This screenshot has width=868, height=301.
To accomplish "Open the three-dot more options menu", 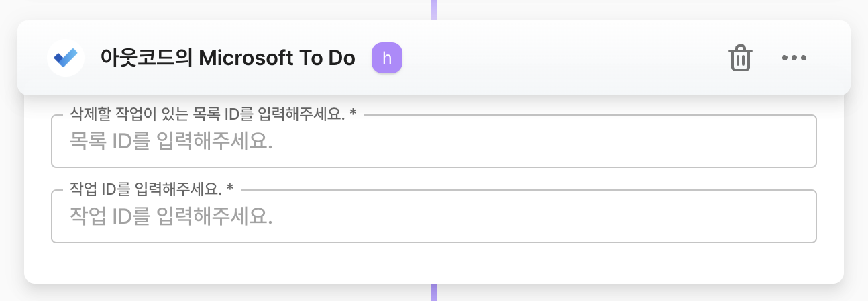I will (x=794, y=58).
